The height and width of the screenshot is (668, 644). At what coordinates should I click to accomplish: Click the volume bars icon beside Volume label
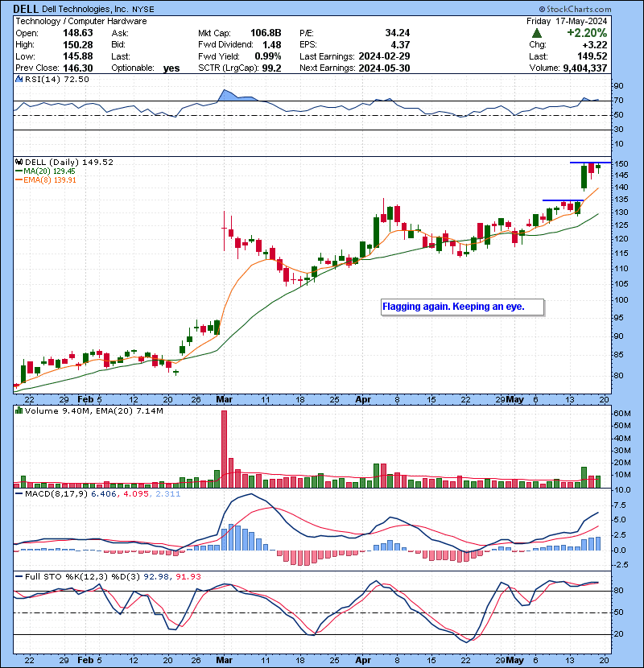(x=19, y=410)
